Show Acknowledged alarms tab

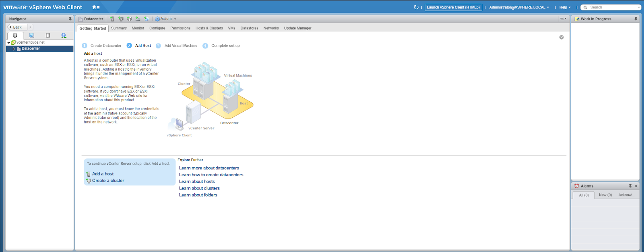pos(627,195)
